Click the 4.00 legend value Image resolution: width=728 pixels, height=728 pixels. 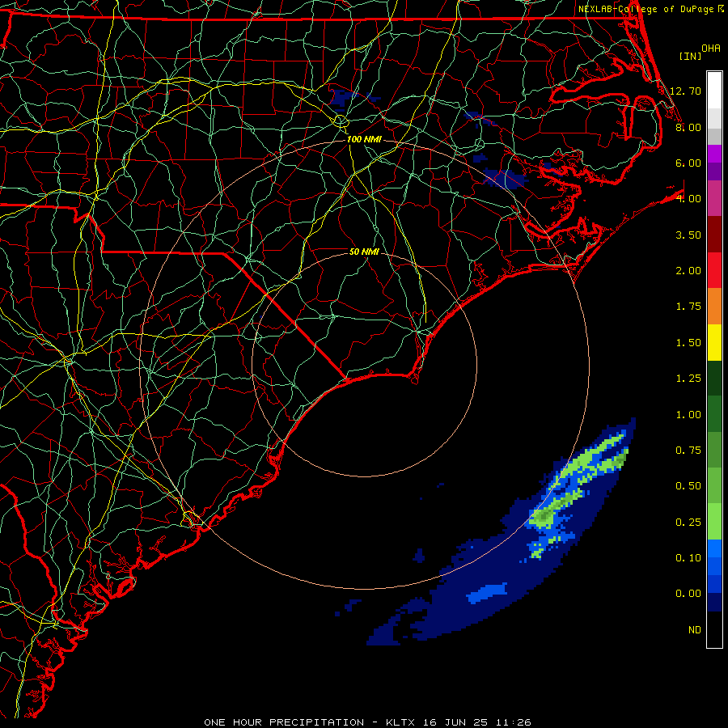click(688, 199)
